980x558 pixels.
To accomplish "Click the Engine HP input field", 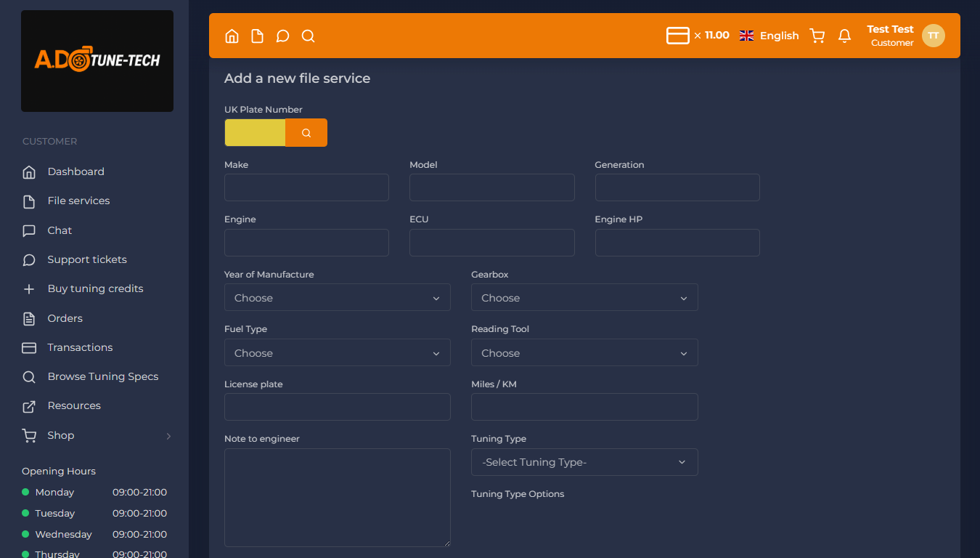I will click(677, 243).
